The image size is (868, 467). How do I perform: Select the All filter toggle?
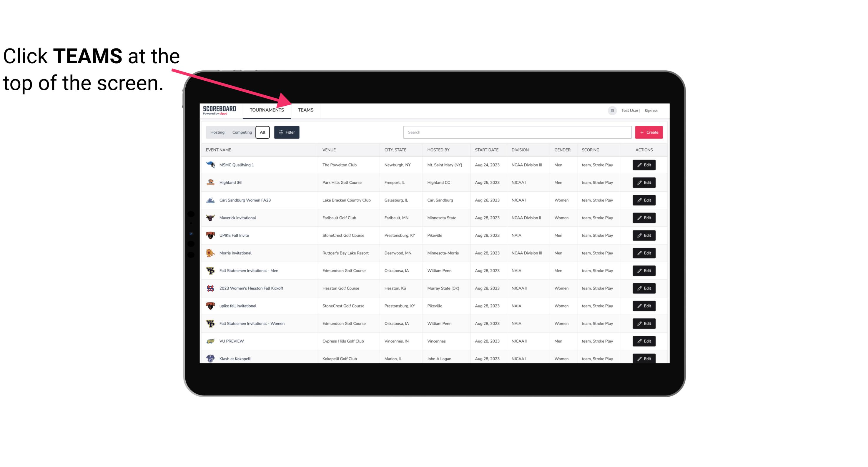click(263, 132)
